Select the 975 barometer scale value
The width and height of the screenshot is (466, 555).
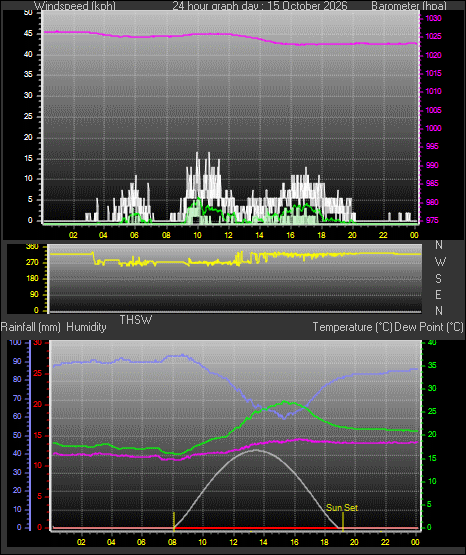(x=432, y=220)
